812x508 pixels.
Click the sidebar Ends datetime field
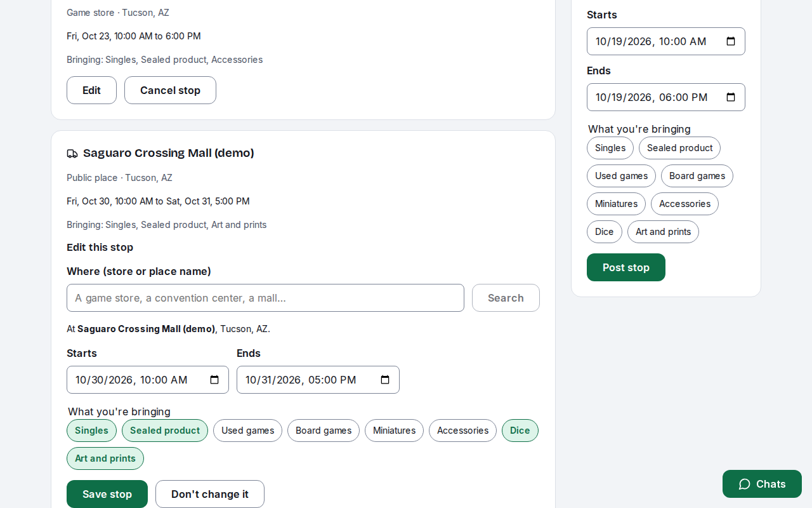(666, 97)
